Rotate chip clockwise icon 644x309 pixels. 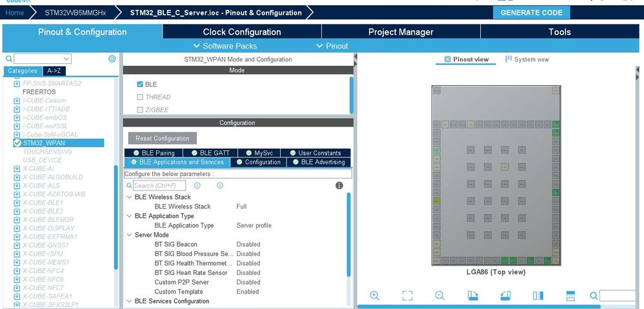tap(473, 295)
